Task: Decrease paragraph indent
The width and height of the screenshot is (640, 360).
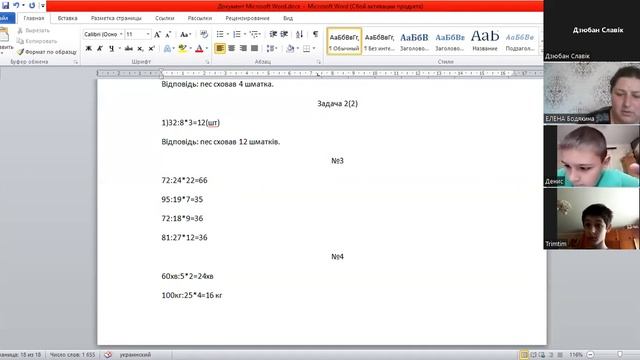Action: click(273, 35)
